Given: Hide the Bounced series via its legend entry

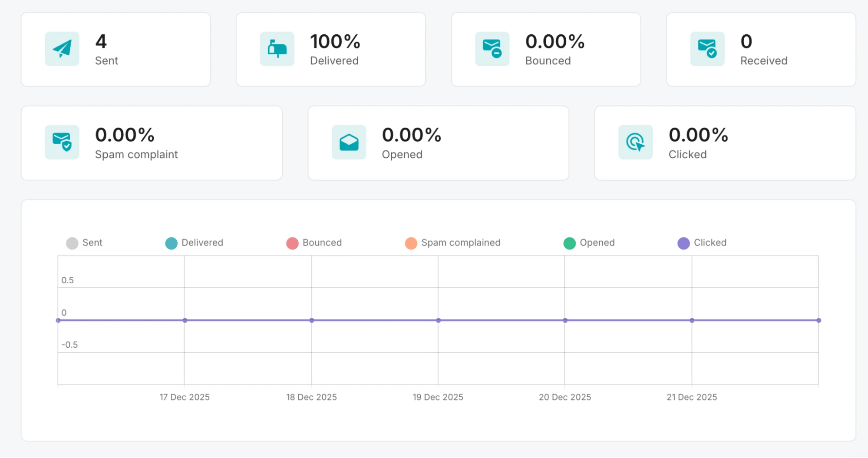Looking at the screenshot, I should pos(314,242).
